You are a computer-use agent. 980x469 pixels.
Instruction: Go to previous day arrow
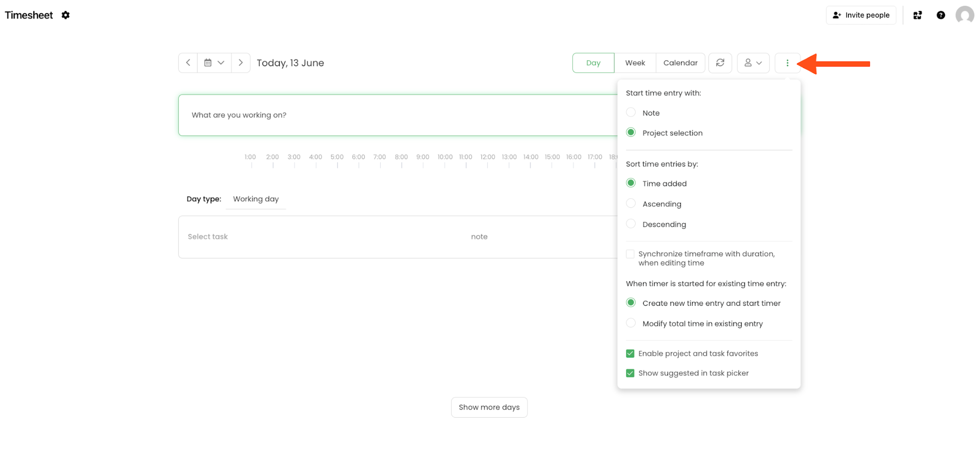188,63
